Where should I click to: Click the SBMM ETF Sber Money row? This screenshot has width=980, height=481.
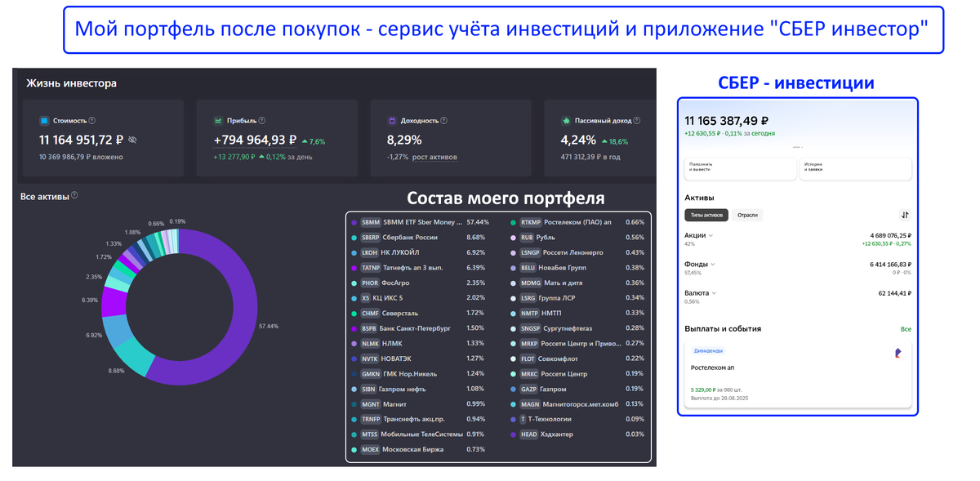point(419,222)
